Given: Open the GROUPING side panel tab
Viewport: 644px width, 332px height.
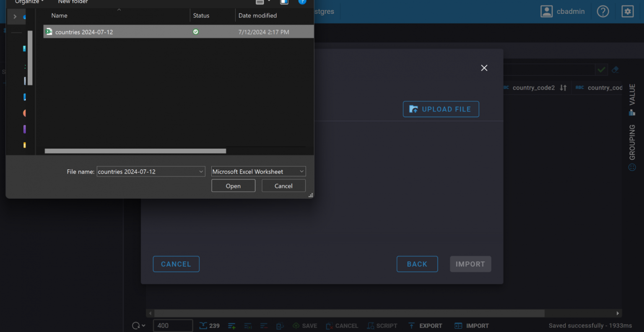Looking at the screenshot, I should 632,147.
